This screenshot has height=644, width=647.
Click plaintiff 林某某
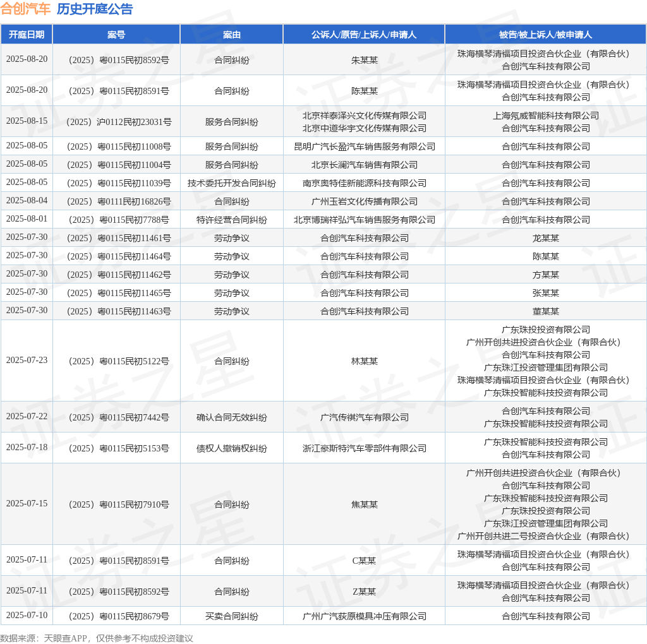365,362
